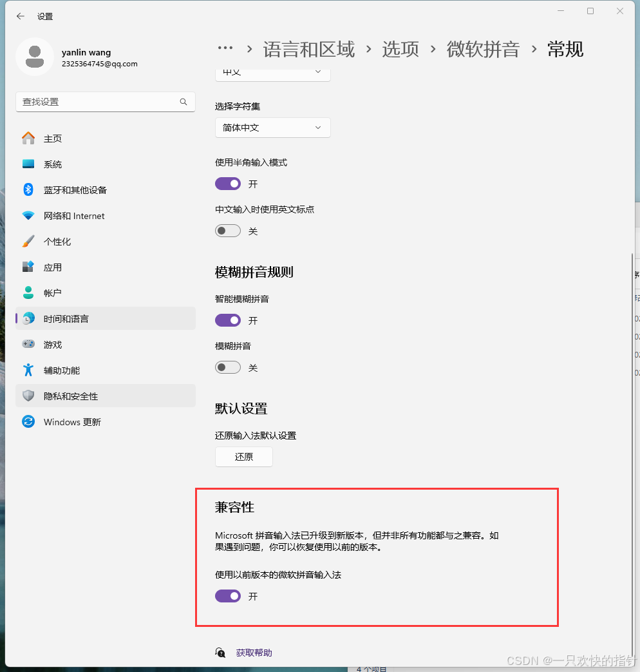Click the Privacy shield icon
The height and width of the screenshot is (672, 640).
pos(28,396)
